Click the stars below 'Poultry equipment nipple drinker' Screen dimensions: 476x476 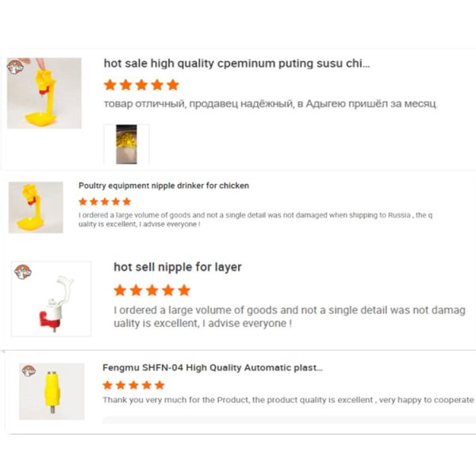pyautogui.click(x=105, y=202)
